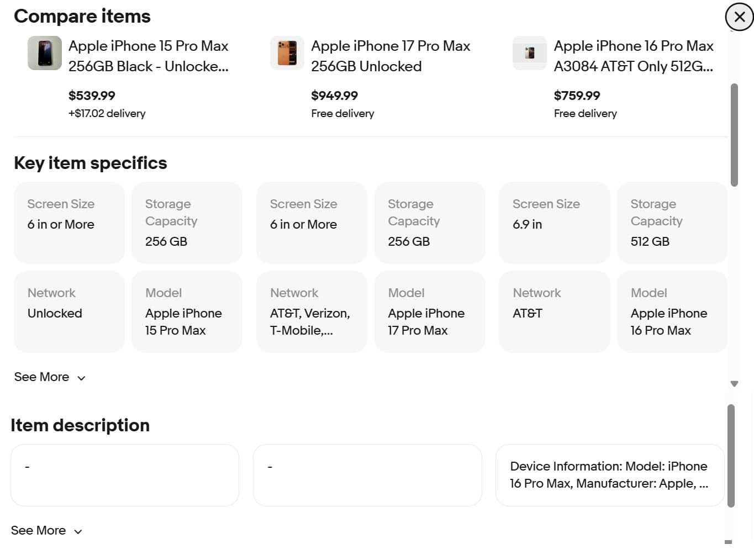Screen dimensions: 754x560
Task: Open Apple iPhone 17 Pro Max listing title
Action: pos(390,56)
